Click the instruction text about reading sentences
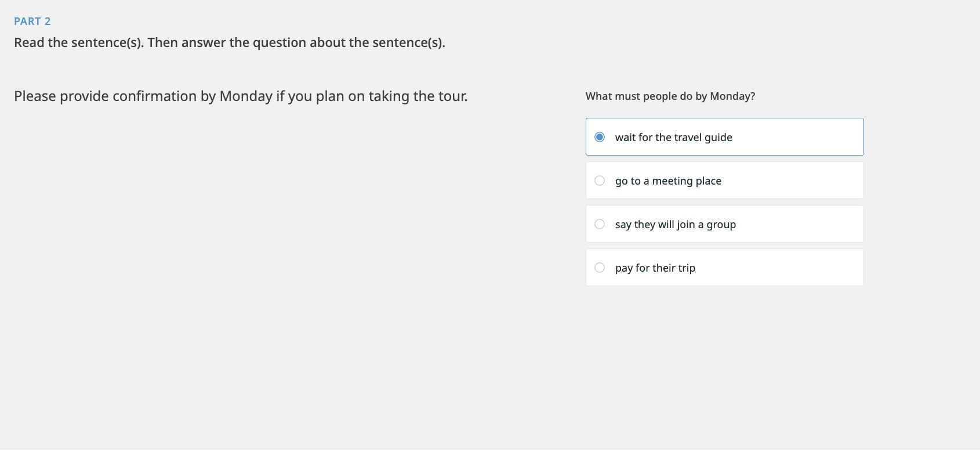This screenshot has height=451, width=980. (230, 42)
